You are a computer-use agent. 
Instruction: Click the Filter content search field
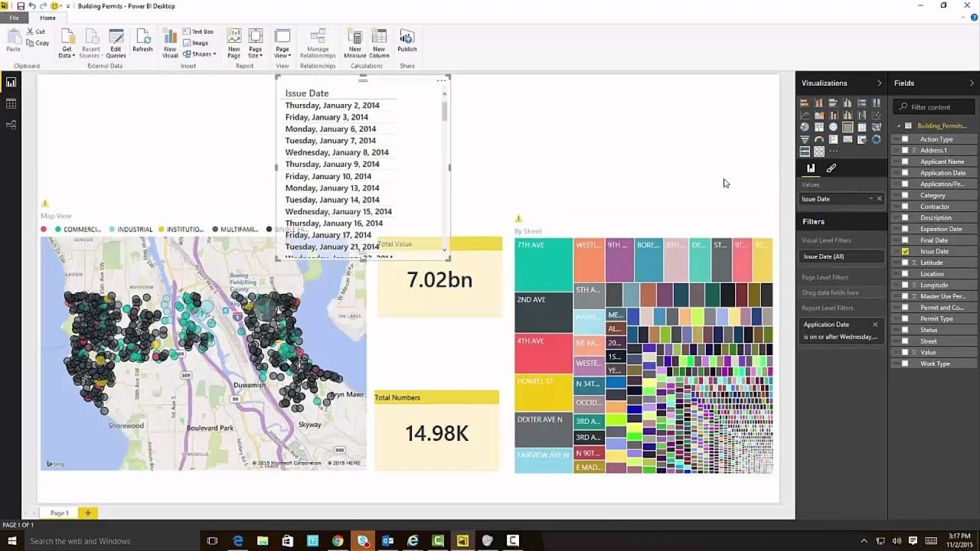pyautogui.click(x=935, y=107)
